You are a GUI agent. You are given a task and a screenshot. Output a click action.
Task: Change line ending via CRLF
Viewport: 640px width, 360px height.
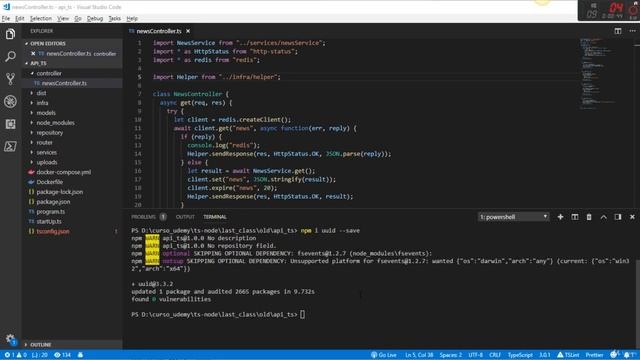(495, 355)
